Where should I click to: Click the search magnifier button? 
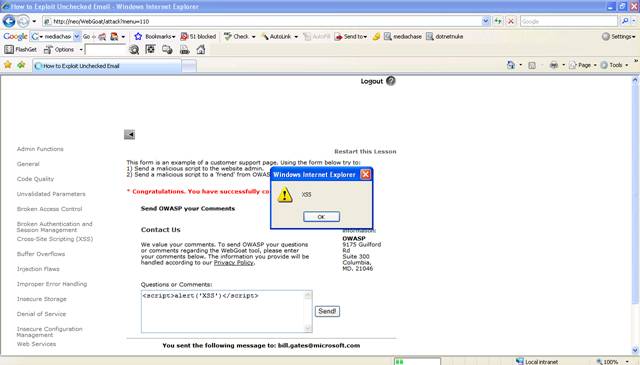624,21
